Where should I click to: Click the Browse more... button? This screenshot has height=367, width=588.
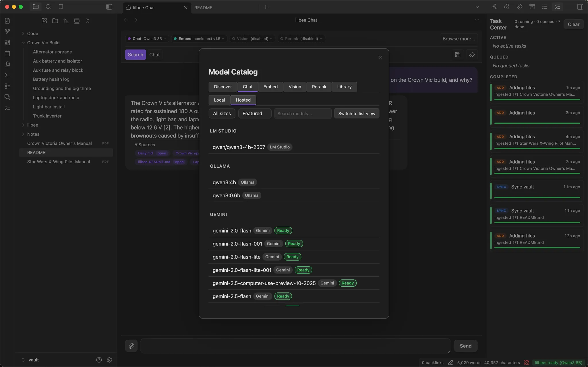point(459,39)
